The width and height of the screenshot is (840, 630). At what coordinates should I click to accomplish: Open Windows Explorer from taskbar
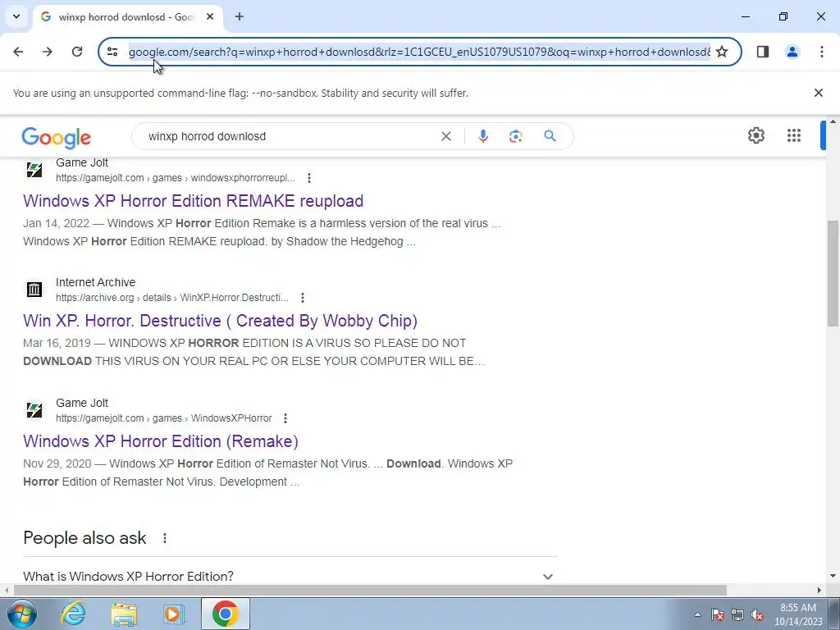(124, 614)
